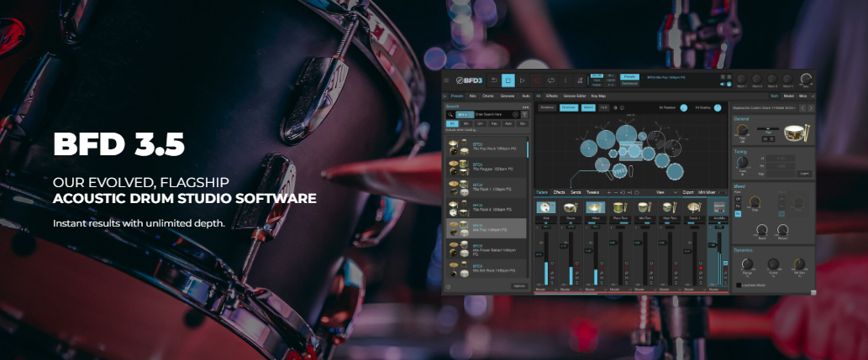Show next drum with right chevron in editor
Viewport: 868px width, 360px height.
[811, 108]
